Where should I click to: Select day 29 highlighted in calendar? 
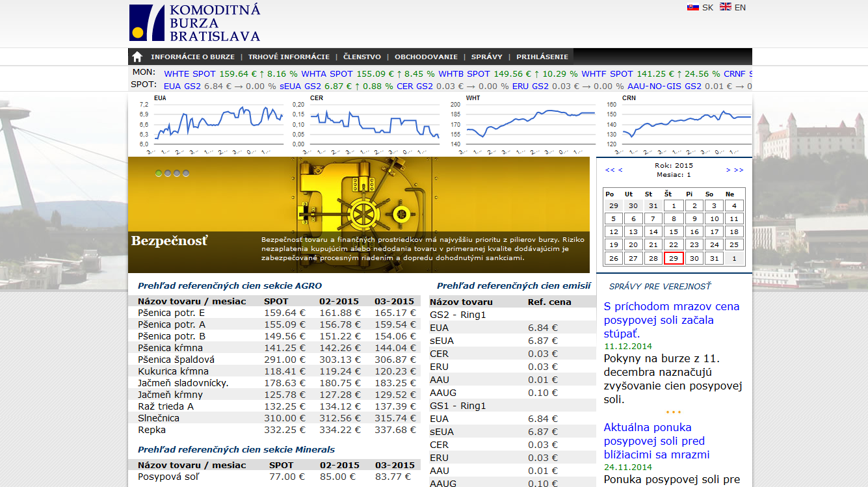[674, 258]
